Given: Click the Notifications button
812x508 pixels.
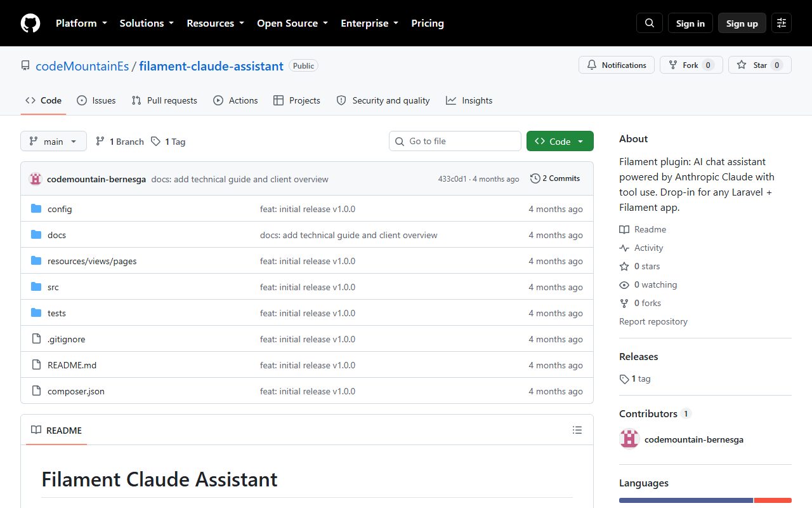Looking at the screenshot, I should [x=617, y=65].
